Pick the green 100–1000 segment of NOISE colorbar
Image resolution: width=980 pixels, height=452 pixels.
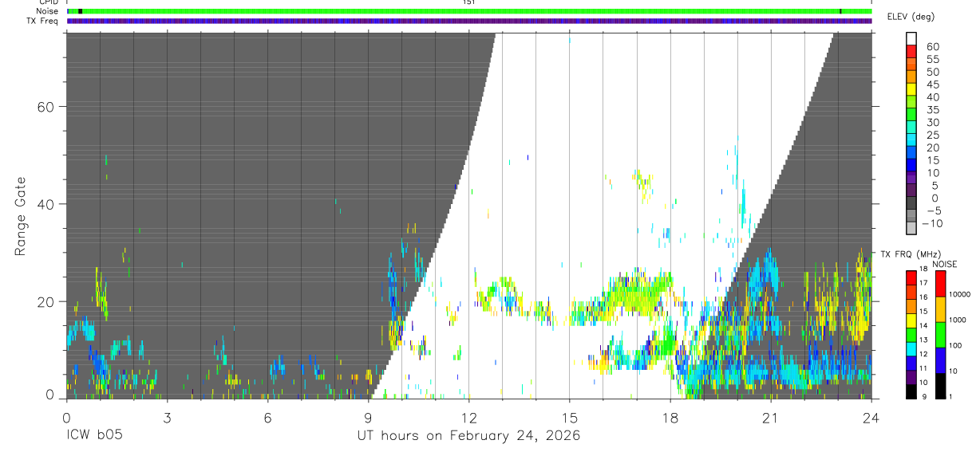tap(939, 334)
